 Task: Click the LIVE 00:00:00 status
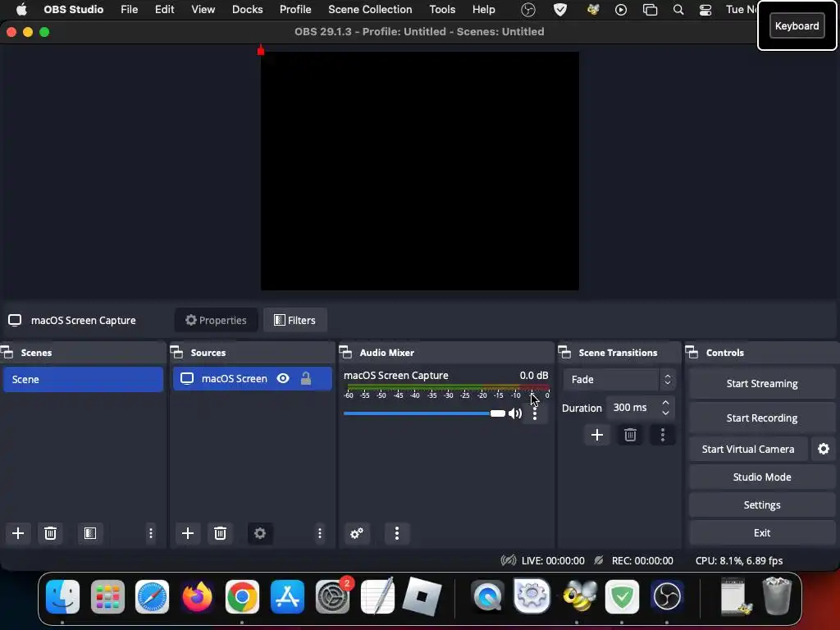click(x=553, y=560)
